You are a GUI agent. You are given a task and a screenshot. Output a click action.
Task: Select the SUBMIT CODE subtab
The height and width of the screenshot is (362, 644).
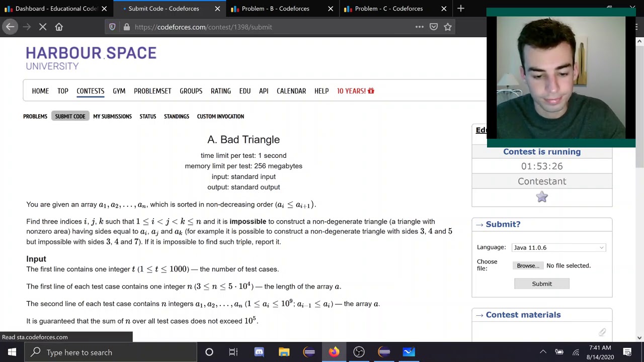coord(70,116)
